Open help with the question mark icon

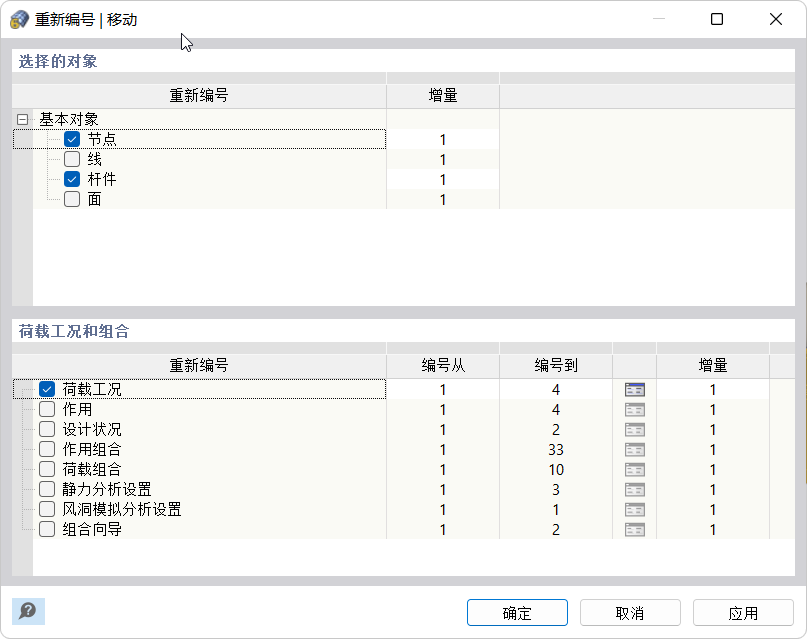pos(28,611)
